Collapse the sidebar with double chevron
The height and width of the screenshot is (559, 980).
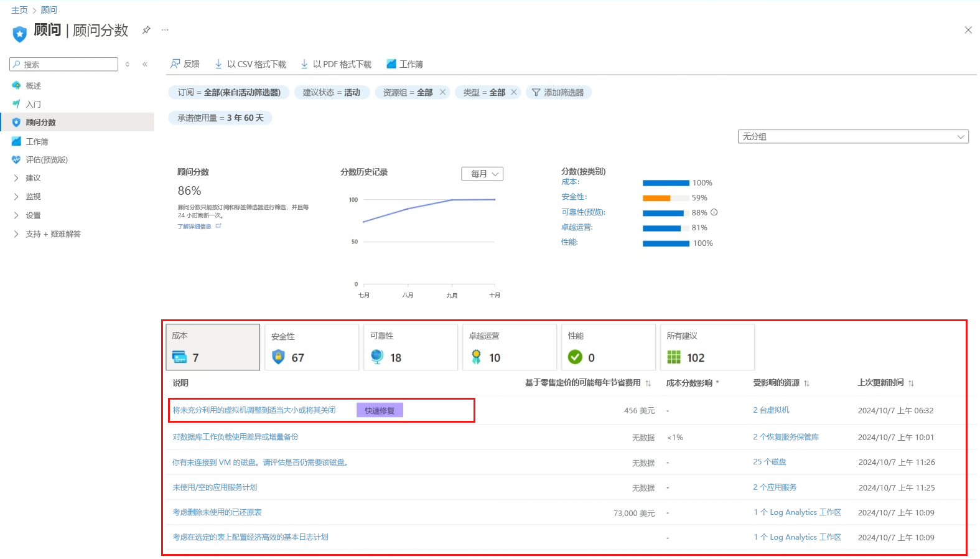point(145,64)
